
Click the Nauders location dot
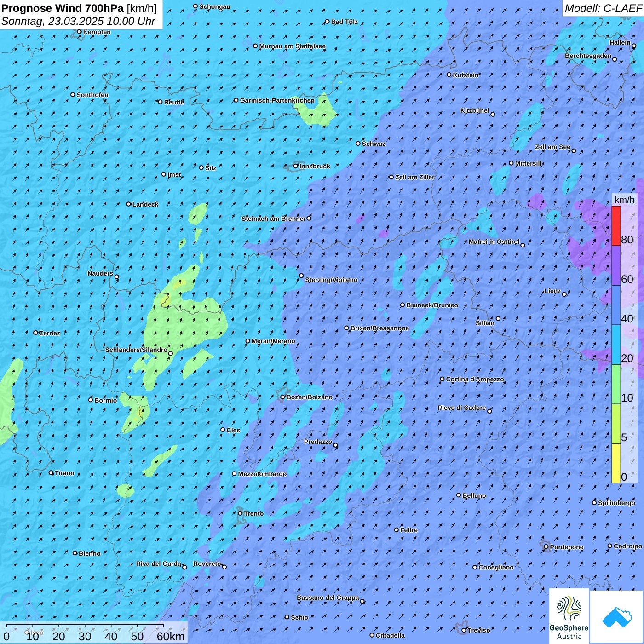(117, 276)
